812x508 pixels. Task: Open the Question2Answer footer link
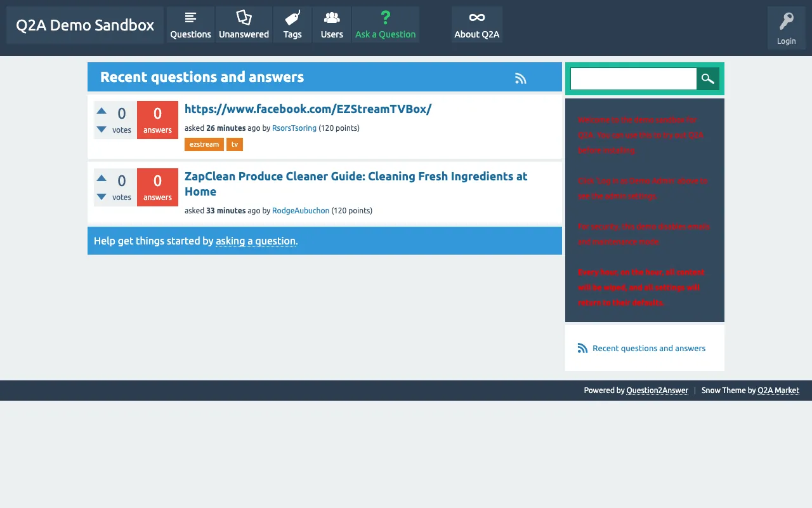(657, 391)
